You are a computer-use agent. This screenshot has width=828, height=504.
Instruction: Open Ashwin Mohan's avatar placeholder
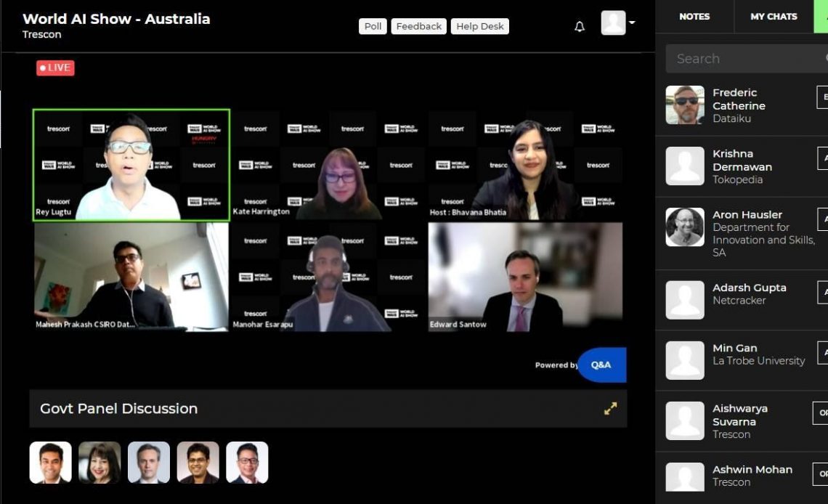(x=685, y=477)
